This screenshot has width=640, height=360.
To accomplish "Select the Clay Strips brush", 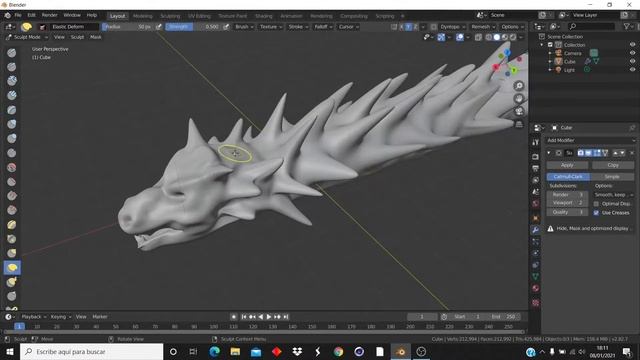I will (x=12, y=95).
